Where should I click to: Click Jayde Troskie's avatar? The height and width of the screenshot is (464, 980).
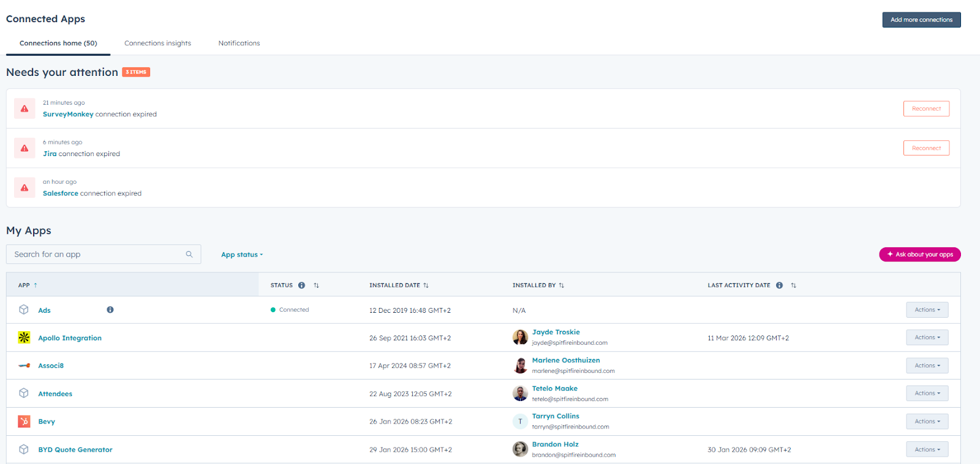pos(520,337)
